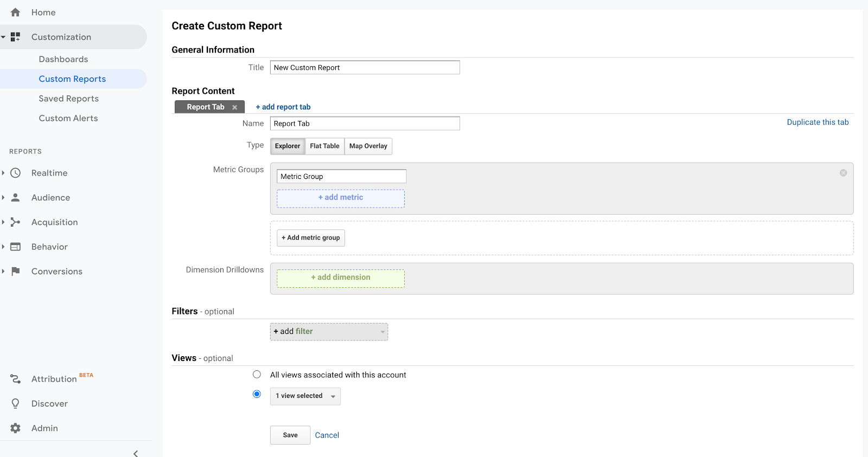Expand the Behavior section arrow

pyautogui.click(x=3, y=247)
